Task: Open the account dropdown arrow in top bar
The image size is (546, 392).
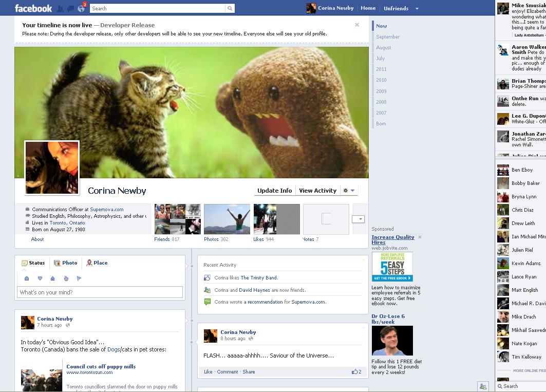Action: pos(417,9)
